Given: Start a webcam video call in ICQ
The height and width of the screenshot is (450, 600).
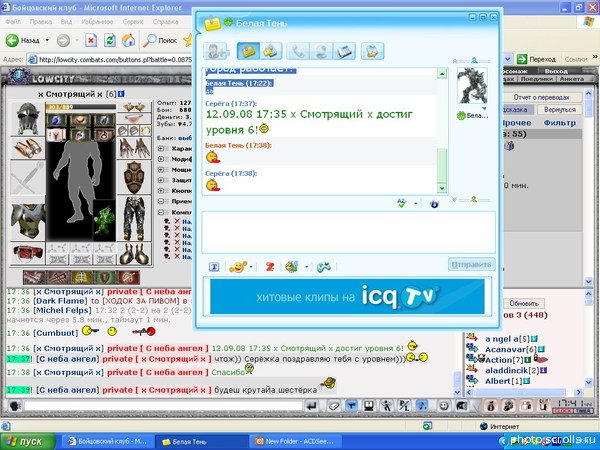Looking at the screenshot, I should coord(321,51).
